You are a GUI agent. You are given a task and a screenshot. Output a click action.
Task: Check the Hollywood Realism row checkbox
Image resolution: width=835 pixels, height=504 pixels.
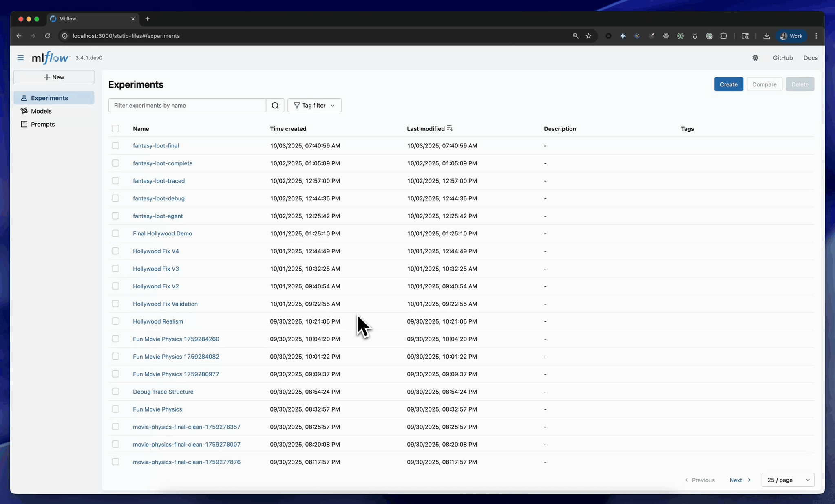click(115, 321)
